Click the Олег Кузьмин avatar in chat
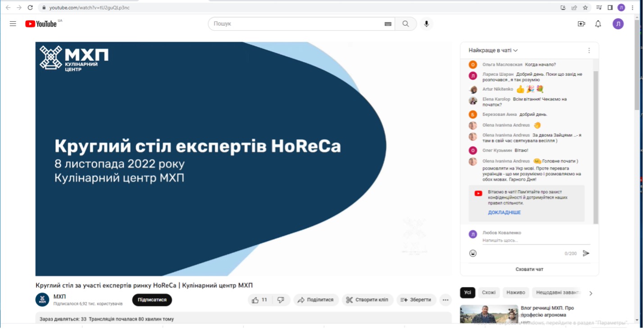The height and width of the screenshot is (329, 644). [x=473, y=151]
